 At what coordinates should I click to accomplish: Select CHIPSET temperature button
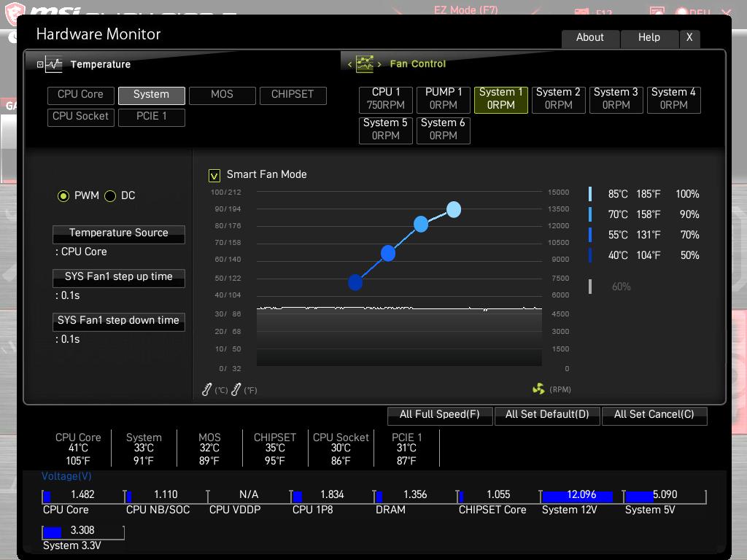click(293, 95)
